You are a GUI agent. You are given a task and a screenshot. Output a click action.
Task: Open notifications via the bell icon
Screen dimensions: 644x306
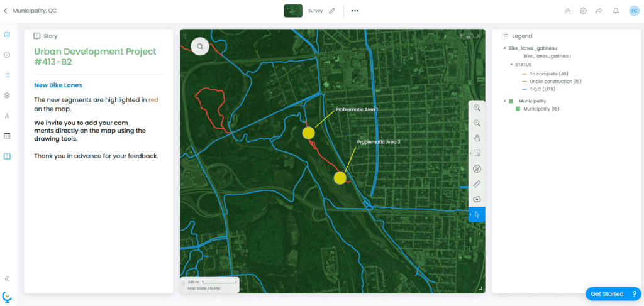[x=616, y=11]
